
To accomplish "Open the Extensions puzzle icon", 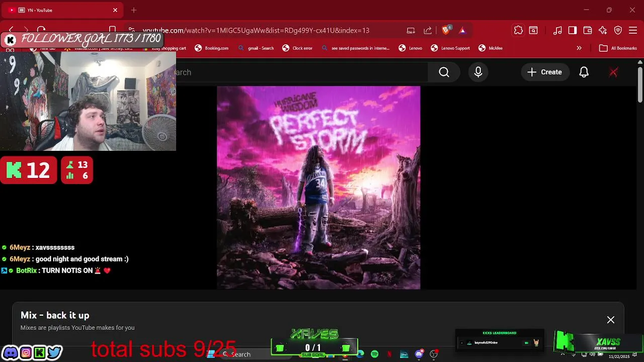I will (518, 30).
